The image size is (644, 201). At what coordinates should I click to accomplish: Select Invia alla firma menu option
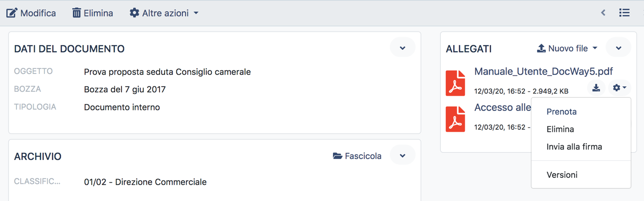(574, 147)
